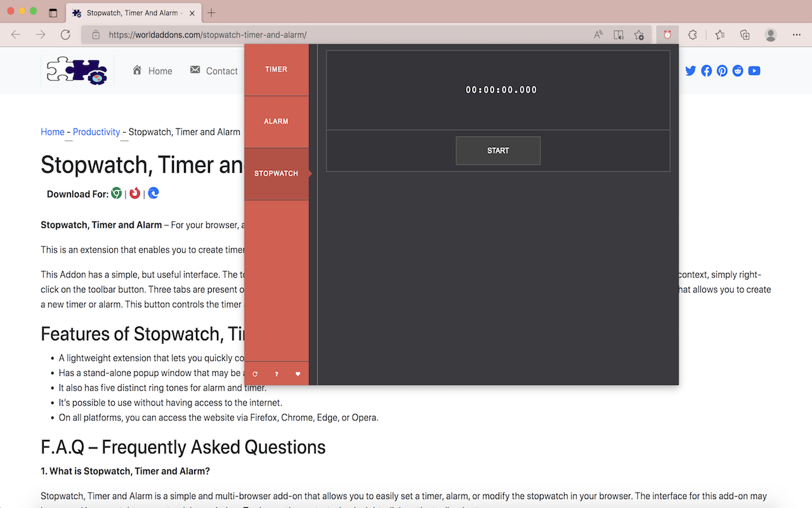The image size is (812, 508).
Task: Click the 00:00:00.000 stopwatch display
Action: click(x=501, y=90)
